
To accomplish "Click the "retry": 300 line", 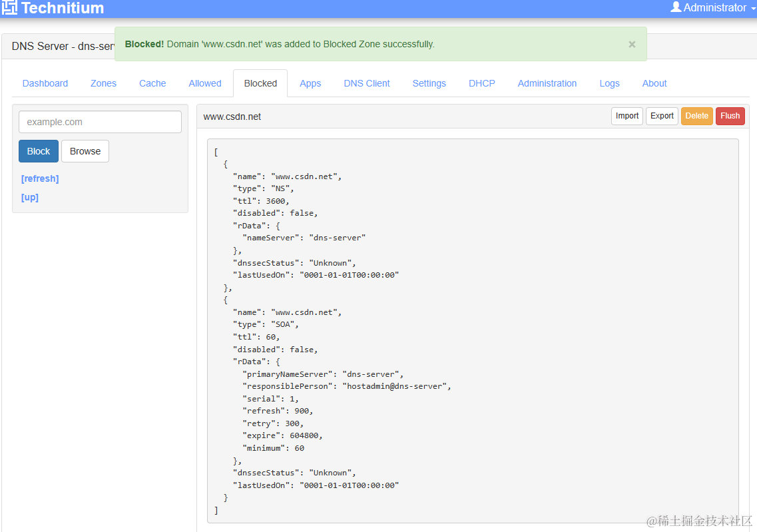I will point(273,423).
